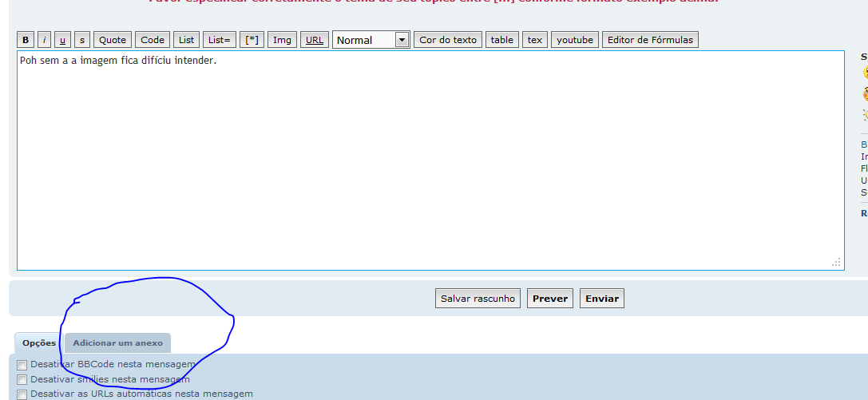868x400 pixels.
Task: Check Desativar as URLs automáticas option
Action: tap(22, 394)
